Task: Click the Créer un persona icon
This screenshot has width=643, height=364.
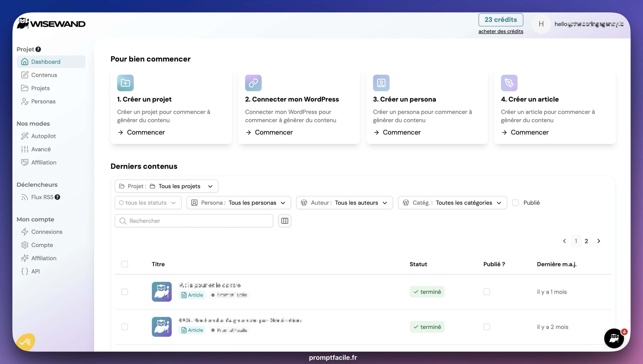Action: click(381, 83)
